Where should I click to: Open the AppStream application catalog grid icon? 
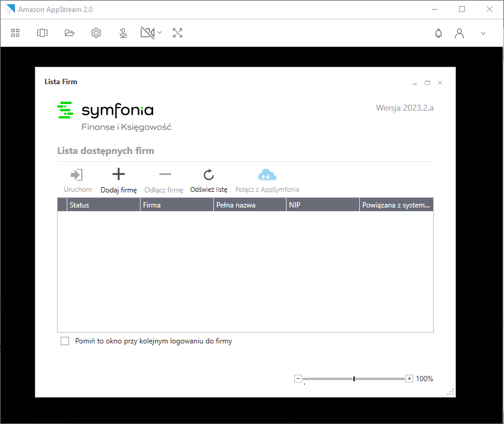[x=16, y=33]
